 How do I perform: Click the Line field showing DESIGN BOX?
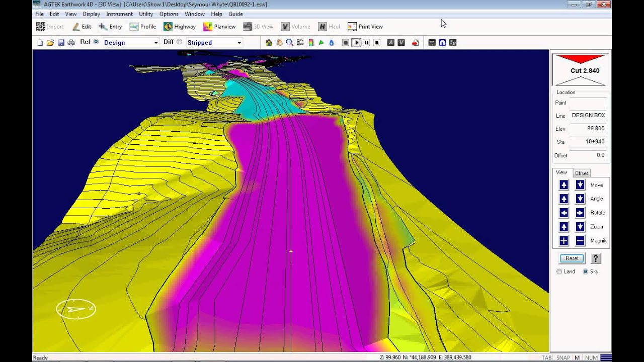(x=588, y=116)
